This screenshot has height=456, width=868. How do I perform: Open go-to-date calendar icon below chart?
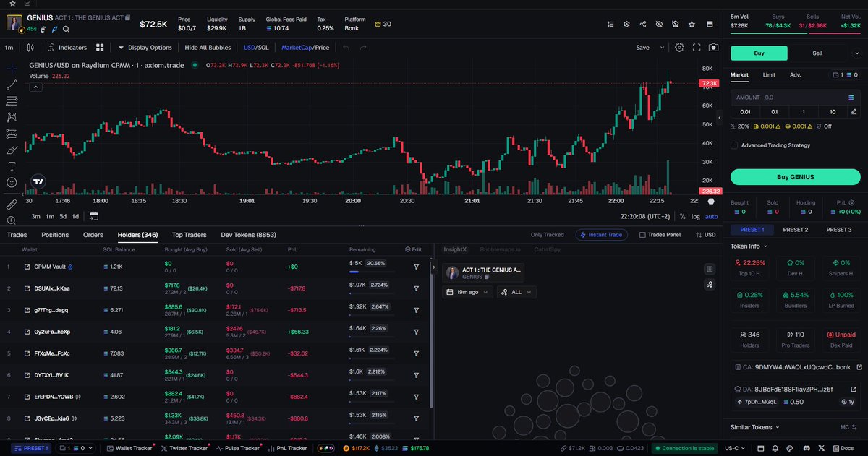click(x=94, y=216)
